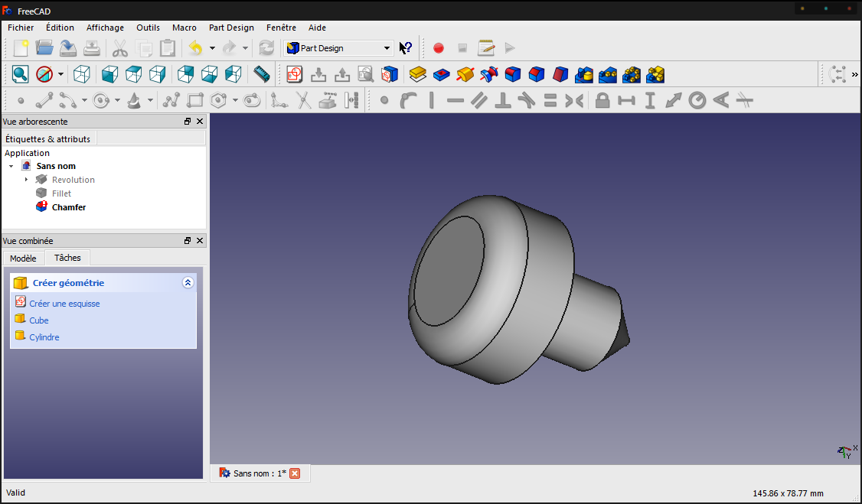Click the Créer une esquisse link

pos(64,304)
